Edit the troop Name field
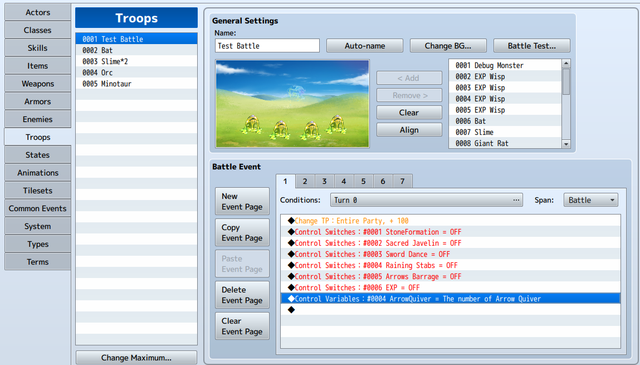This screenshot has height=365, width=640. [x=267, y=46]
